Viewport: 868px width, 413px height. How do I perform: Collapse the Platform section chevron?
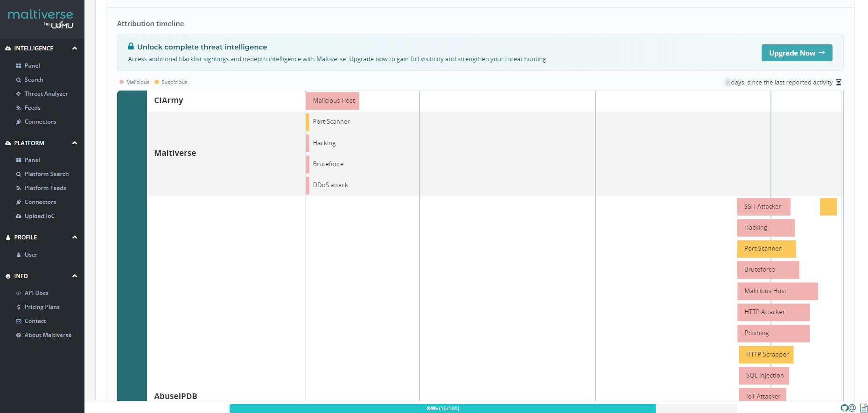pyautogui.click(x=75, y=143)
